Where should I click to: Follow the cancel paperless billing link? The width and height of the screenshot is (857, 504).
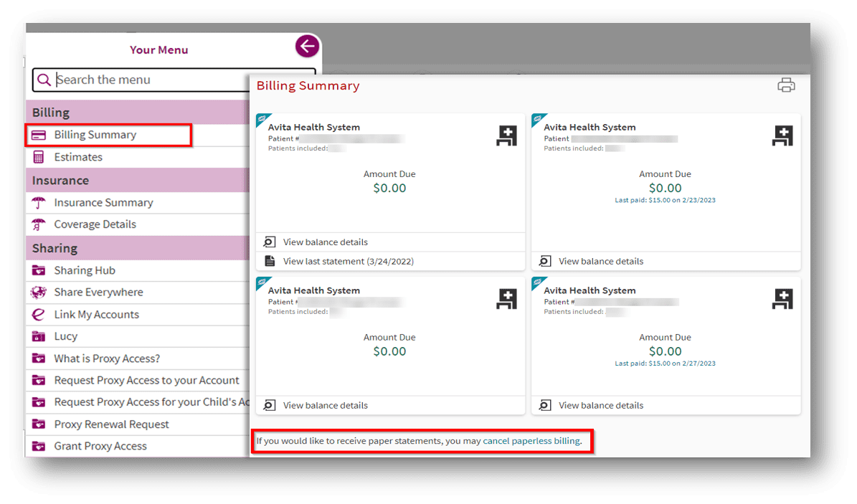pyautogui.click(x=531, y=441)
